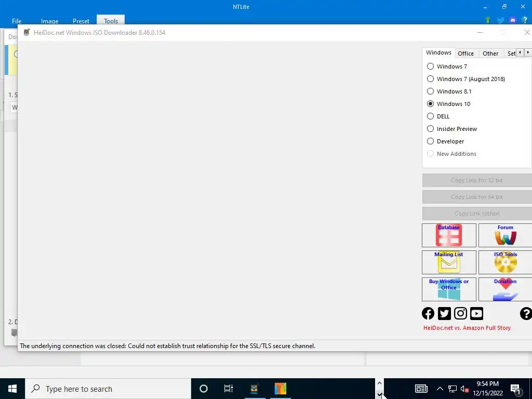Open HeiDoc Instagram page icon
This screenshot has height=399, width=532.
point(460,313)
